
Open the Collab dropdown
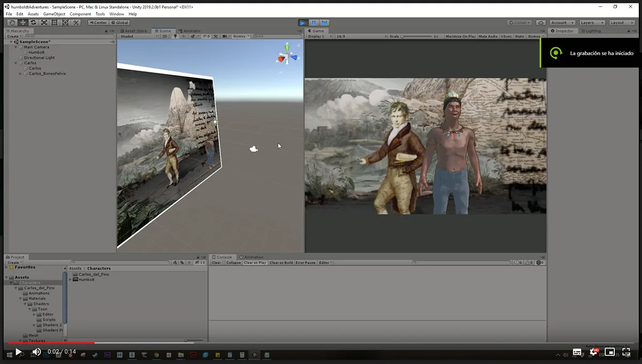pos(519,22)
